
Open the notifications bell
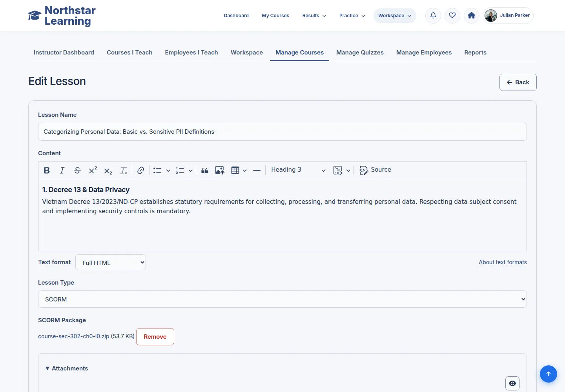(433, 16)
